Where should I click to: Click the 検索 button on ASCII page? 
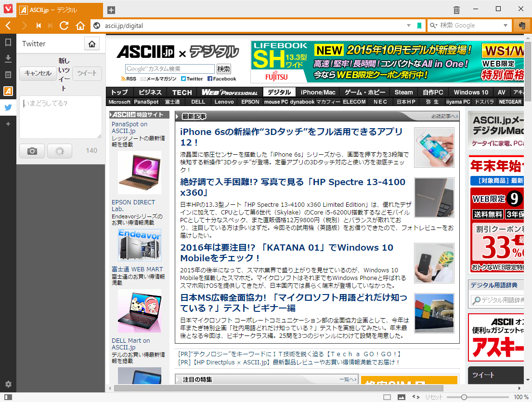[223, 69]
